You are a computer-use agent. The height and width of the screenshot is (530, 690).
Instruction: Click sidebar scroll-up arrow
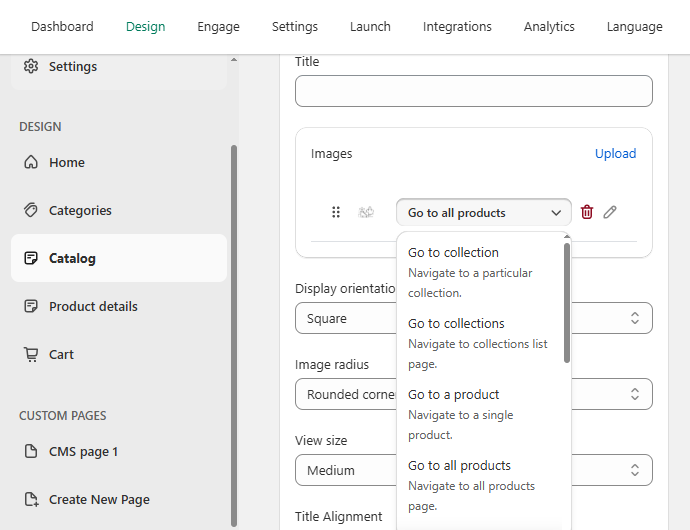click(234, 59)
